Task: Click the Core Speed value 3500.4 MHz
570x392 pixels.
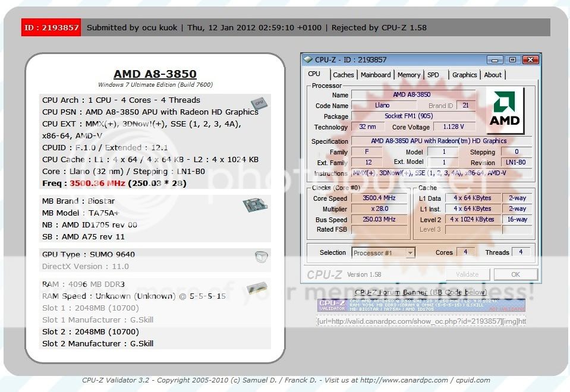Action: [379, 198]
